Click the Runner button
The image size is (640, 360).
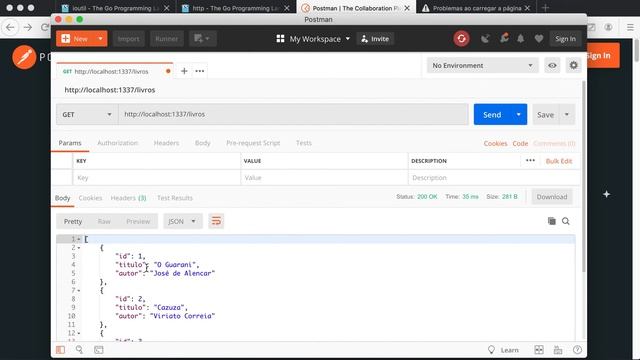point(167,39)
